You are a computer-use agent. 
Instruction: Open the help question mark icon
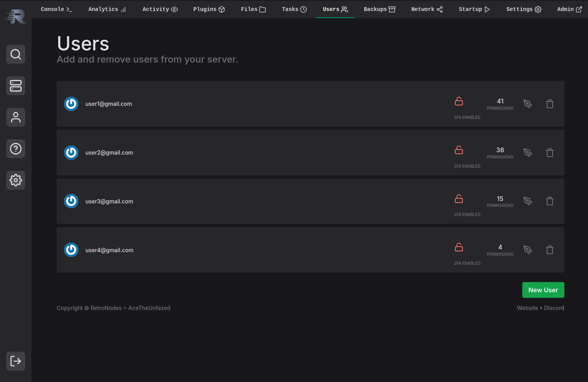pos(16,149)
